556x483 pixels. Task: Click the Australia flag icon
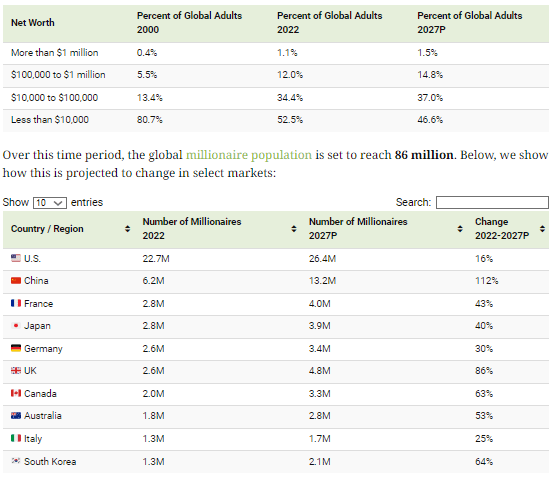(x=16, y=416)
